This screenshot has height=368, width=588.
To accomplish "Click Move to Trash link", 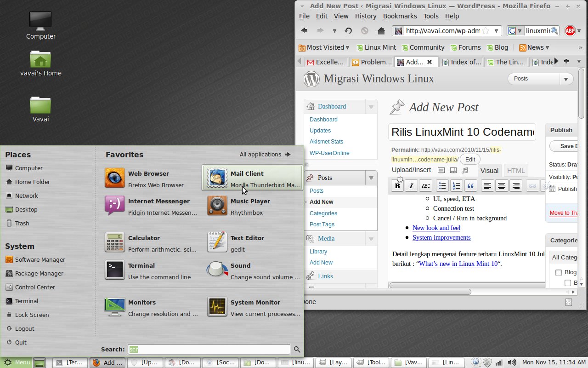I will [564, 213].
